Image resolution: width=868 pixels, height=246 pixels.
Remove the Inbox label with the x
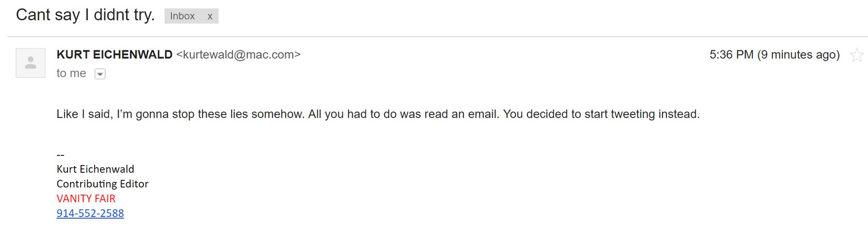210,16
